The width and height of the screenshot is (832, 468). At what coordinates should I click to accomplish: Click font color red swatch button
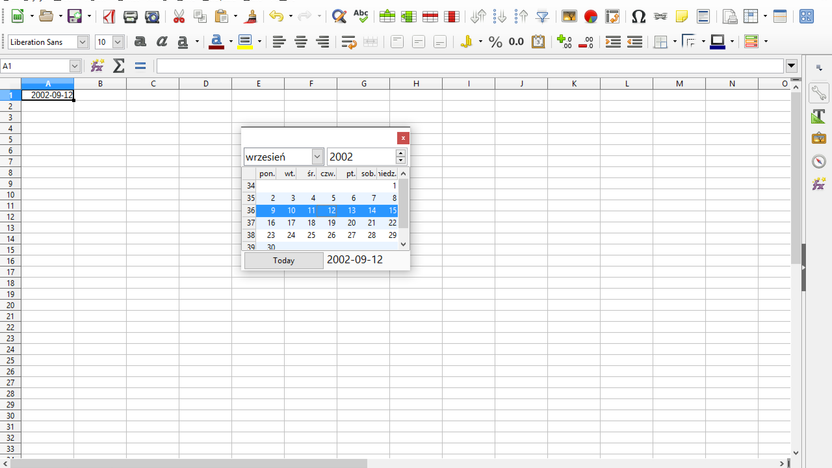coord(216,41)
